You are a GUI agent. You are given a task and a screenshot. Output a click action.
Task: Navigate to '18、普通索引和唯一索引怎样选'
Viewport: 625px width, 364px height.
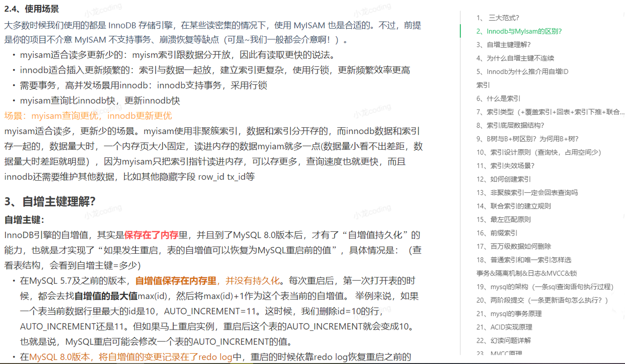[524, 259]
